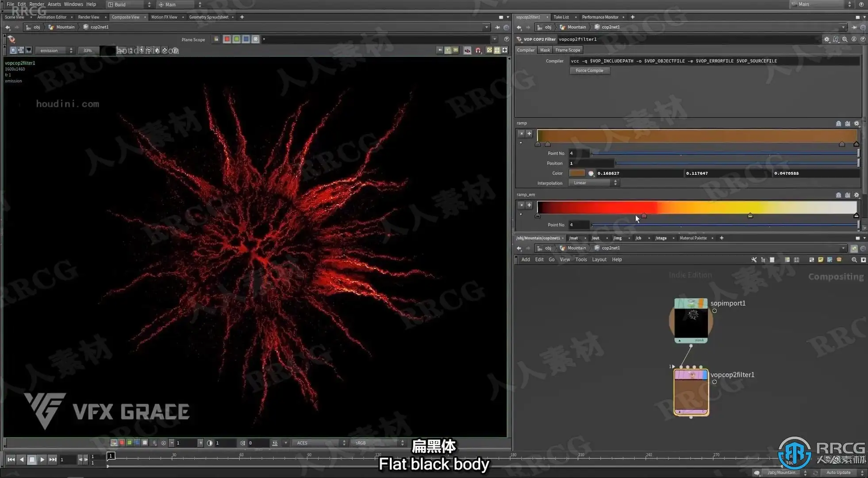
Task: Toggle the Auto Update mode at bottom right
Action: click(839, 472)
